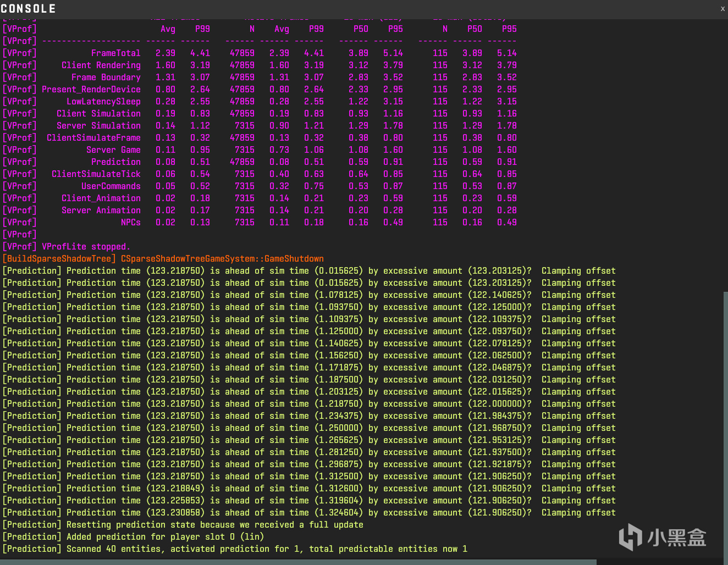Viewport: 728px width, 565px height.
Task: Close the console with the x button
Action: (x=723, y=9)
